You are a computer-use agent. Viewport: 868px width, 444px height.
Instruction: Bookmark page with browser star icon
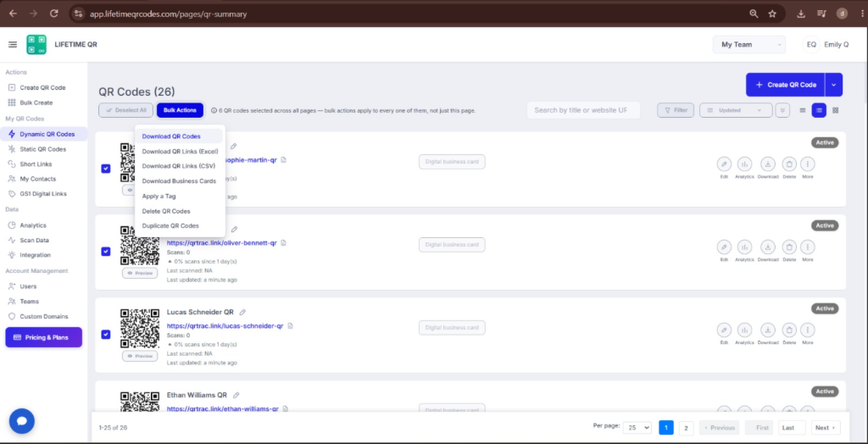coord(772,14)
